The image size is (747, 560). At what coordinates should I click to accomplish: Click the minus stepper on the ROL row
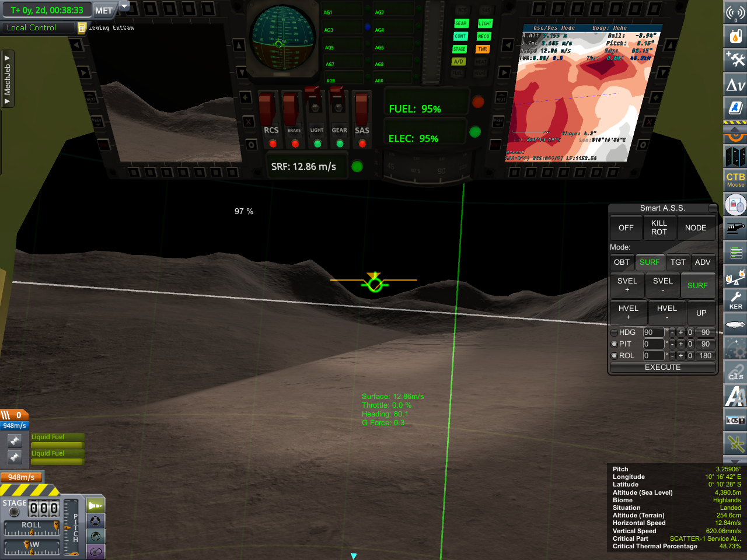click(x=672, y=356)
